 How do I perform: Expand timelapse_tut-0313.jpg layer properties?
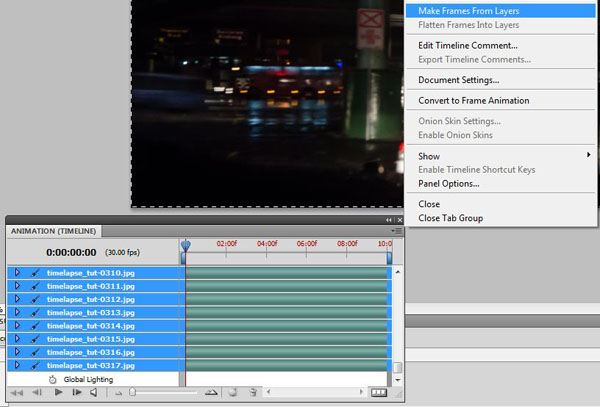pyautogui.click(x=17, y=312)
